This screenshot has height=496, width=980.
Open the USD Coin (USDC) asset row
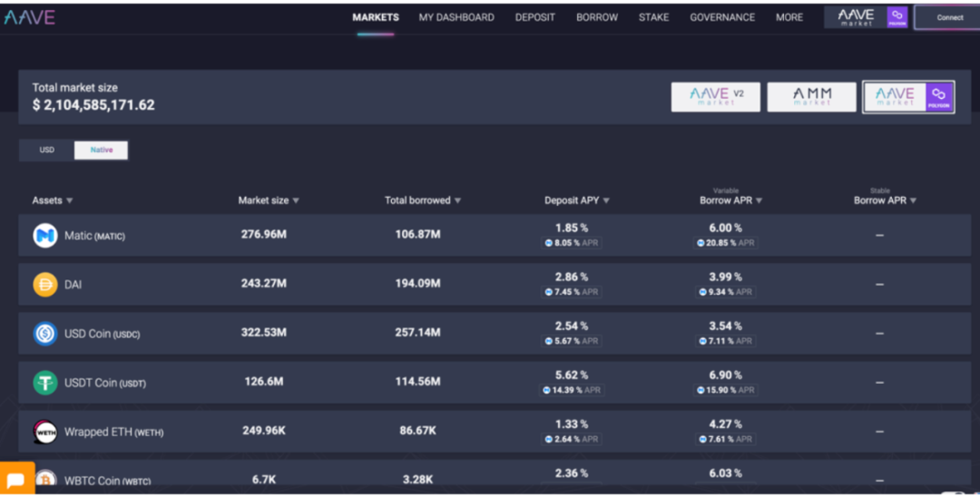pyautogui.click(x=495, y=333)
